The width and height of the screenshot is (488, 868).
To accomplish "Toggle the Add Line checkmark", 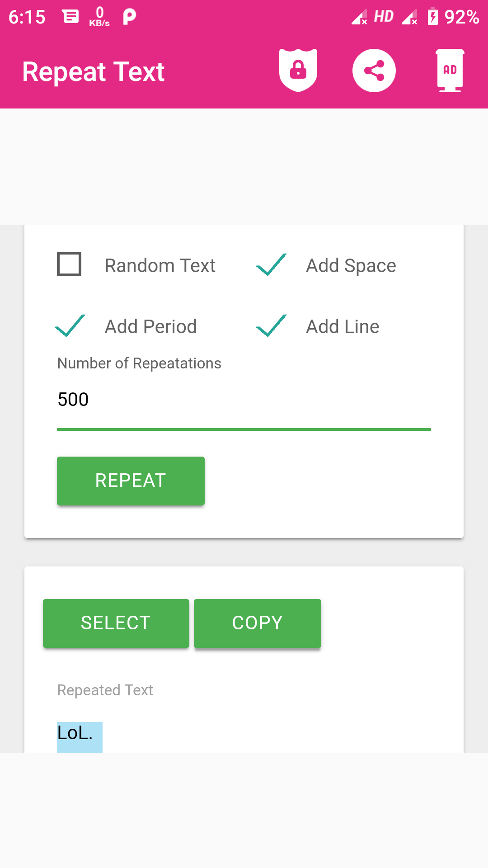I will tap(271, 325).
